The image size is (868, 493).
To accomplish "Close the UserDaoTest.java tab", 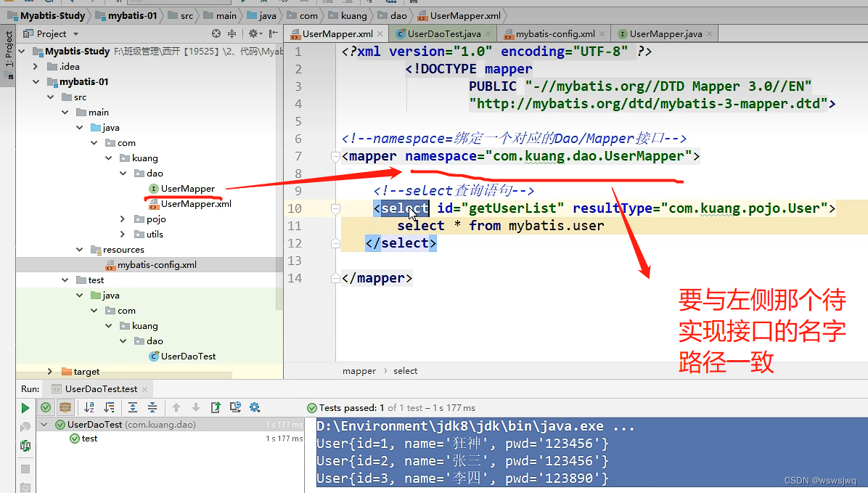I will 488,34.
